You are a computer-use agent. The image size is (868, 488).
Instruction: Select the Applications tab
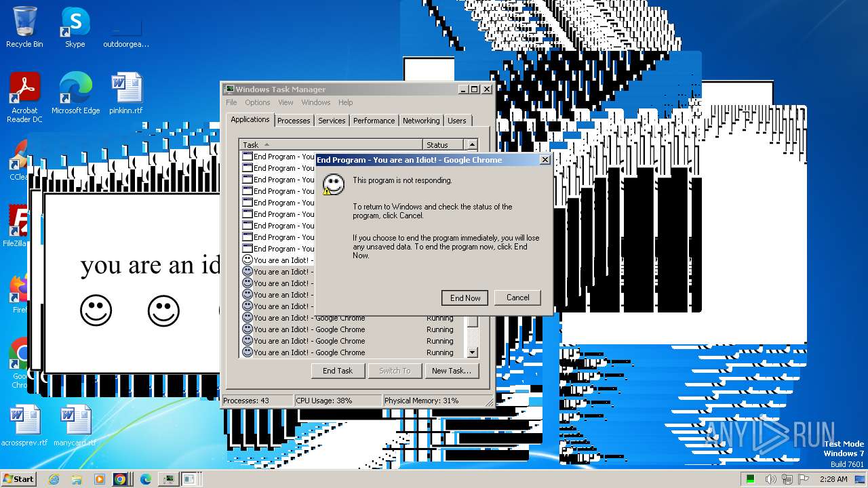(x=250, y=119)
